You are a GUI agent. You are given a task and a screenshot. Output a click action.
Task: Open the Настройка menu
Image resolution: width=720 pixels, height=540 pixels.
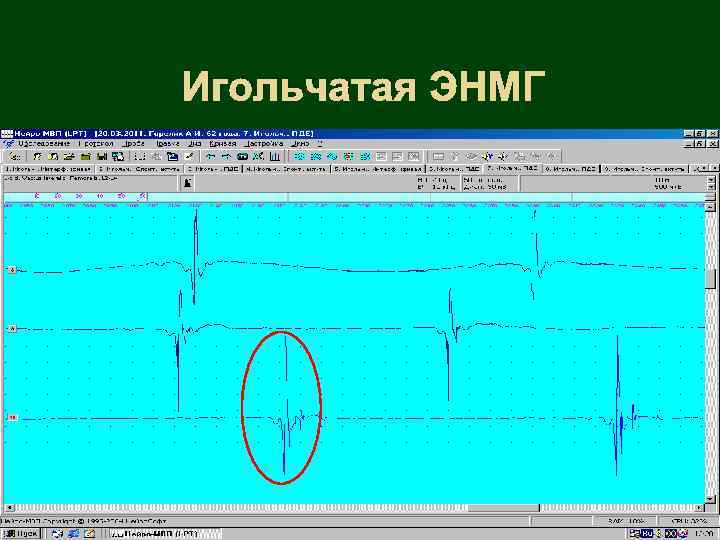pyautogui.click(x=264, y=144)
